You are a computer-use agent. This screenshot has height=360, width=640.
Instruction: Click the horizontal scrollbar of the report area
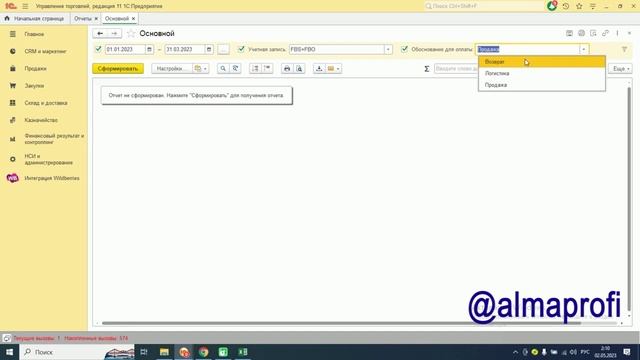[341, 323]
